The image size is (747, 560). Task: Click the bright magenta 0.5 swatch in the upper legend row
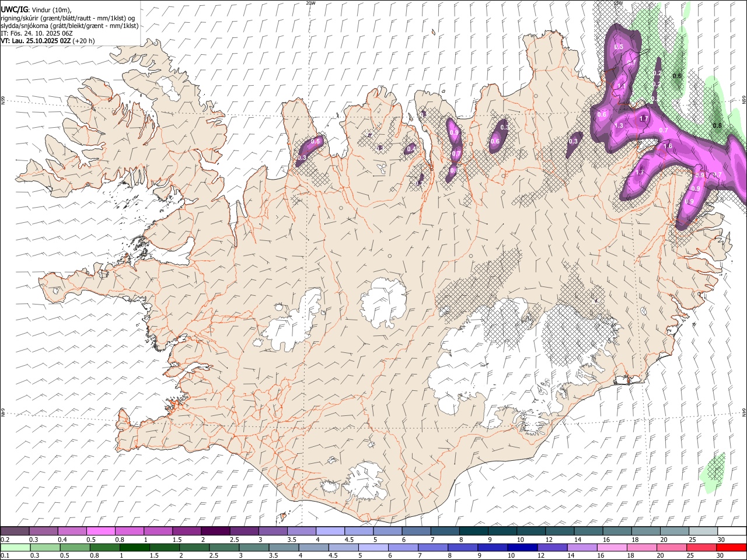101,531
